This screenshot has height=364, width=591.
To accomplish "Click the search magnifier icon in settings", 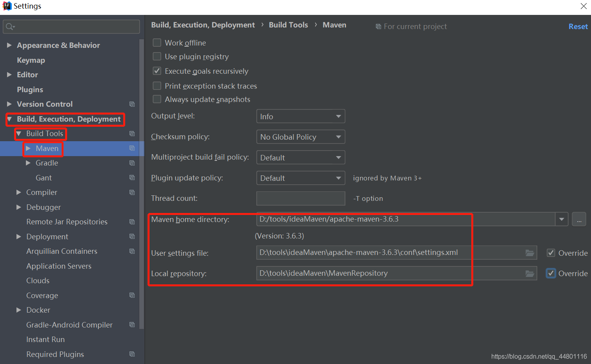I will pyautogui.click(x=10, y=27).
